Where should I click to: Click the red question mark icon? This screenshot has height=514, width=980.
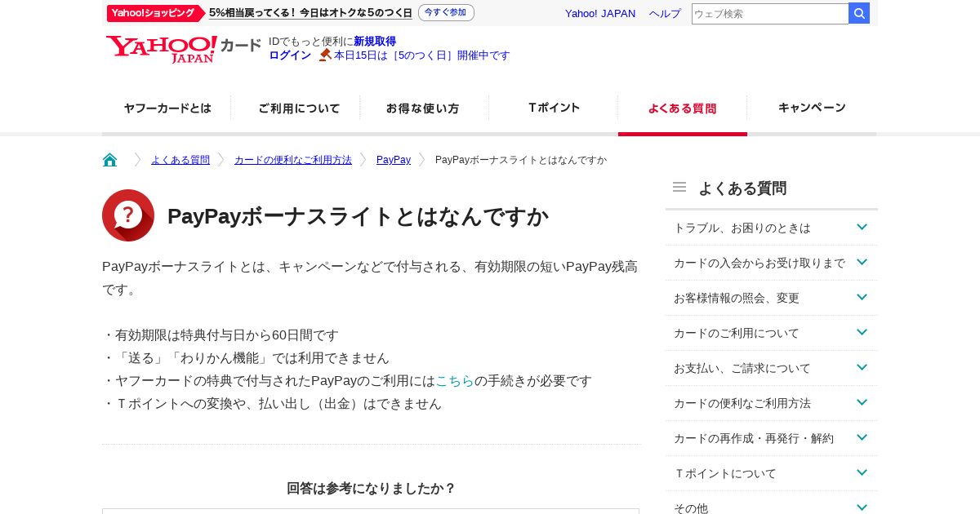point(128,215)
